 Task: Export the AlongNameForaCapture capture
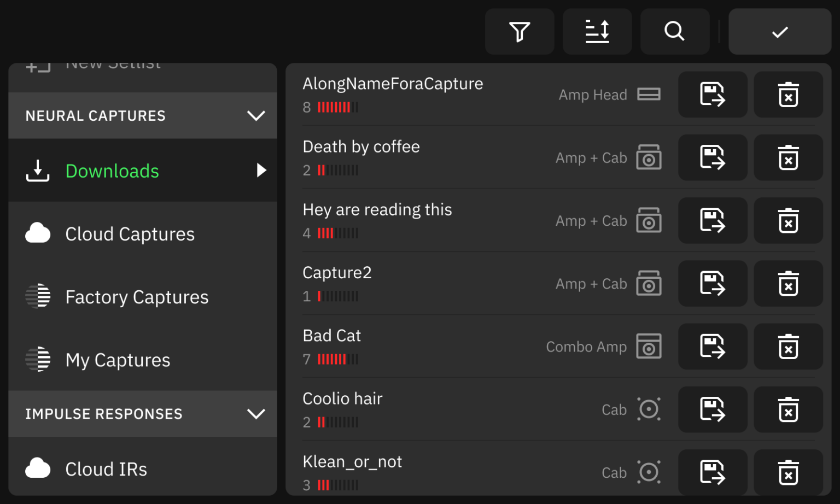point(713,95)
